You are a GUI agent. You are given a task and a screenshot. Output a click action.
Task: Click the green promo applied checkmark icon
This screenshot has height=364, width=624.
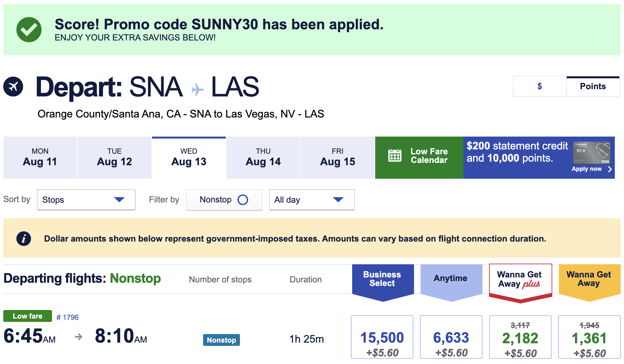[x=29, y=30]
